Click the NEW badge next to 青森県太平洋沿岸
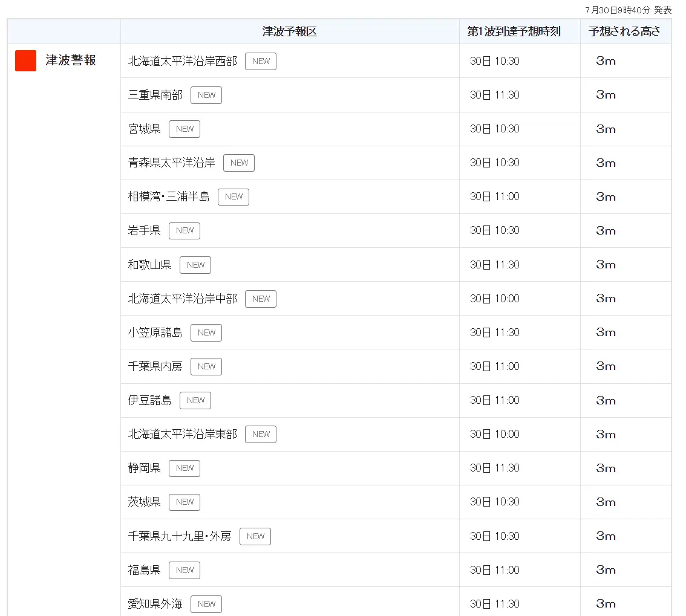This screenshot has height=616, width=686. pos(239,163)
